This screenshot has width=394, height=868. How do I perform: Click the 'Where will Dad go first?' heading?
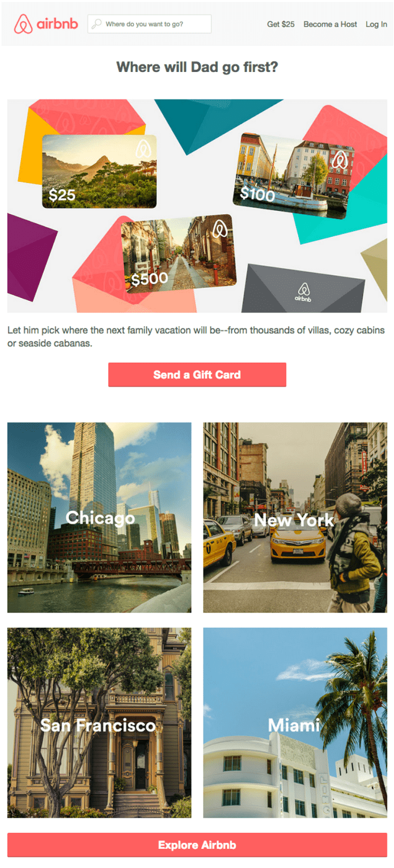click(x=197, y=67)
